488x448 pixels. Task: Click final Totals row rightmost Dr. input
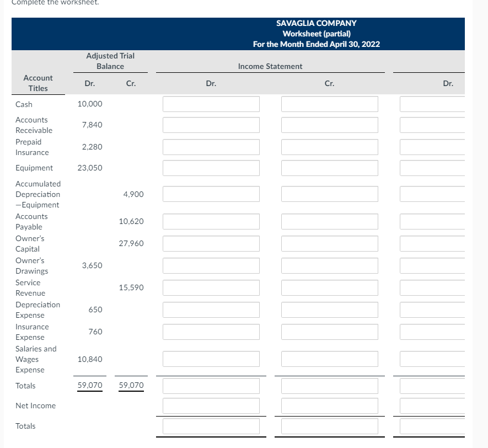pyautogui.click(x=432, y=426)
